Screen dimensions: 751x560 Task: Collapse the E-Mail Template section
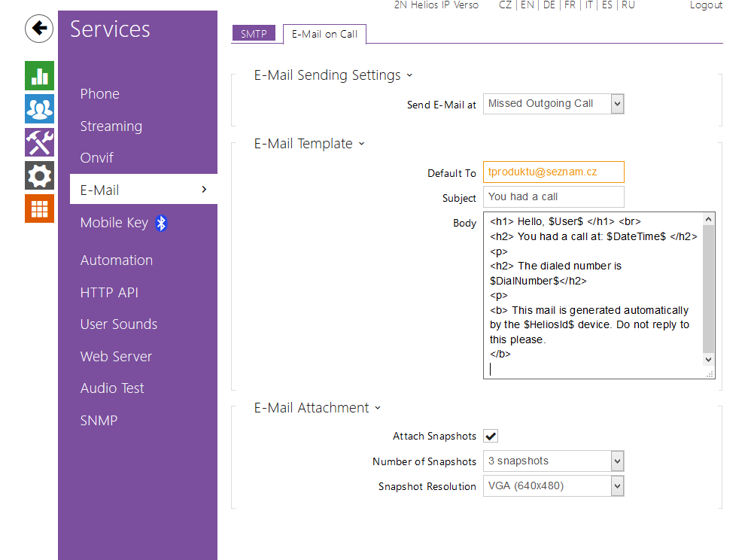[x=361, y=144]
